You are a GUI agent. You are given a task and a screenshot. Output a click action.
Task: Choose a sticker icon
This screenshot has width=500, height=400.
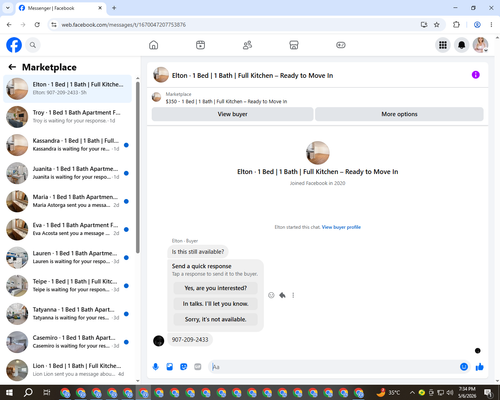point(184,367)
